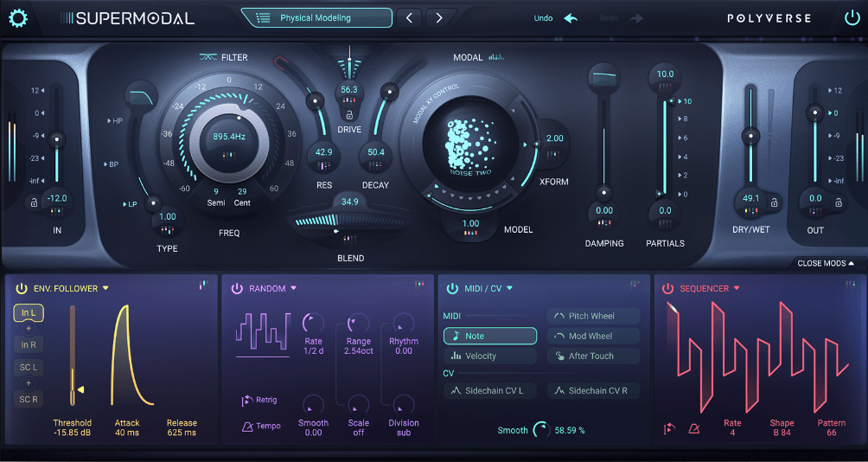Click the Tempo metronome icon in Random

[x=247, y=426]
